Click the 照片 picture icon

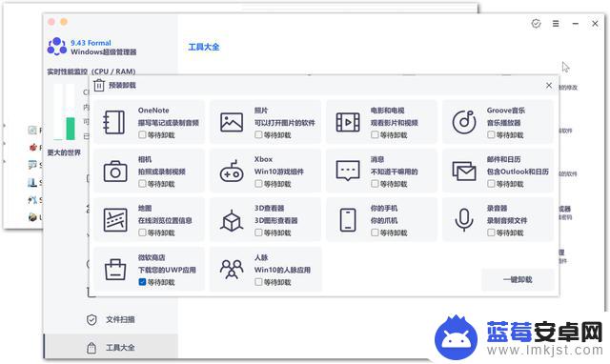[232, 122]
